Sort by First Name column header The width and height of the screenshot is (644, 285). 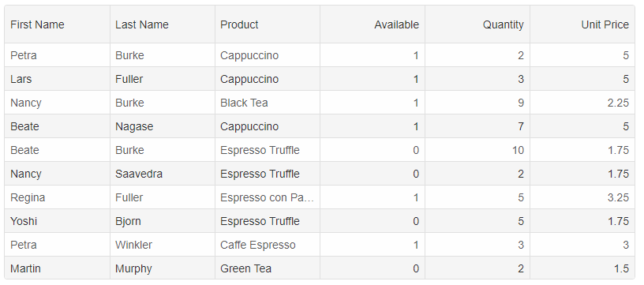[57, 24]
